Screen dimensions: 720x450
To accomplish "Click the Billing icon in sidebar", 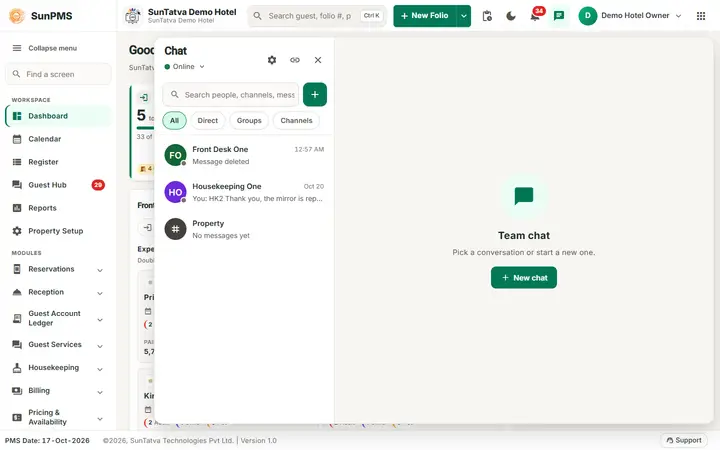I will [x=17, y=391].
